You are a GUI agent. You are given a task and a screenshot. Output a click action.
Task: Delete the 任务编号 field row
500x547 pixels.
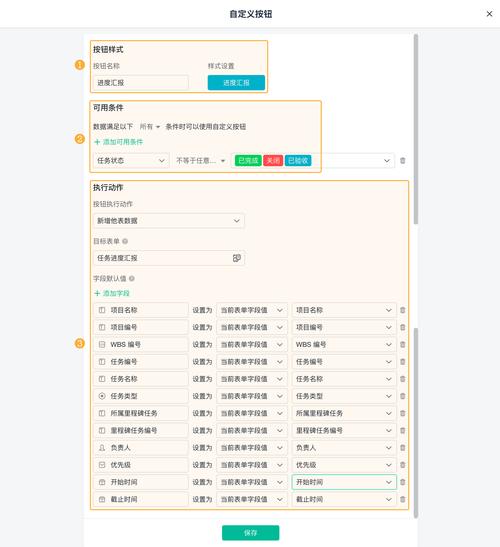pyautogui.click(x=402, y=362)
